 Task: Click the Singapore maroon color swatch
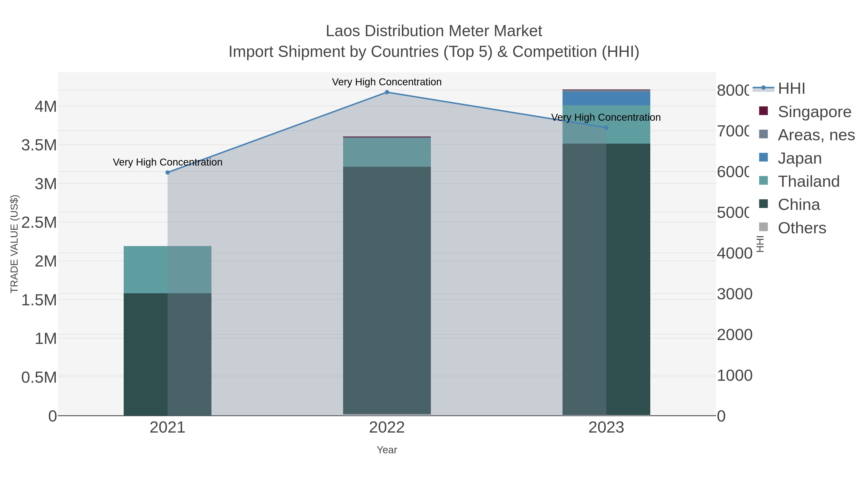tap(763, 111)
